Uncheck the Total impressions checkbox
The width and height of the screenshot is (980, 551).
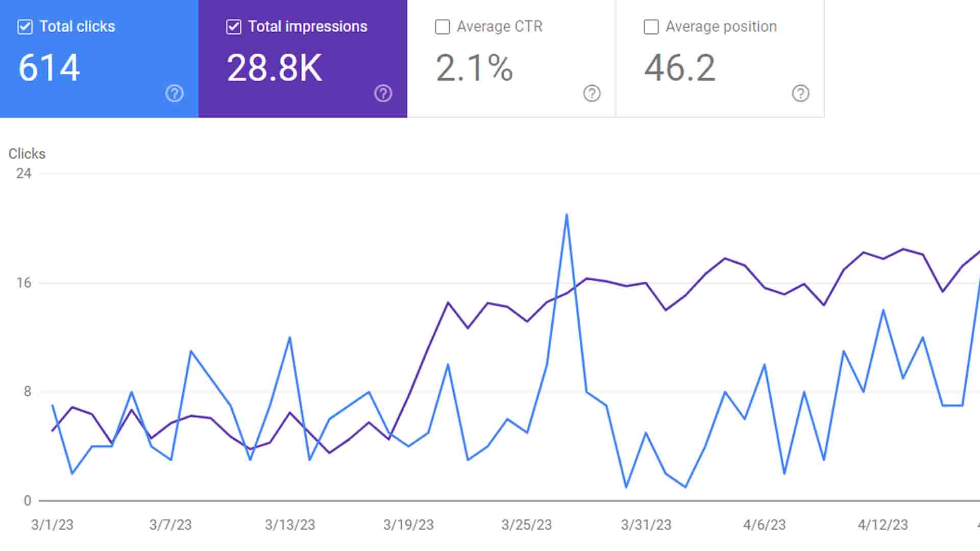tap(234, 27)
